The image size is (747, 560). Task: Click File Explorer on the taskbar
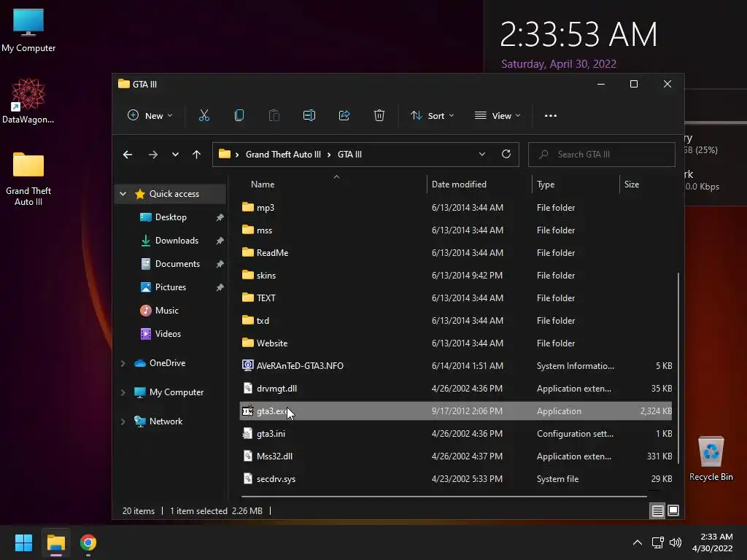point(55,542)
